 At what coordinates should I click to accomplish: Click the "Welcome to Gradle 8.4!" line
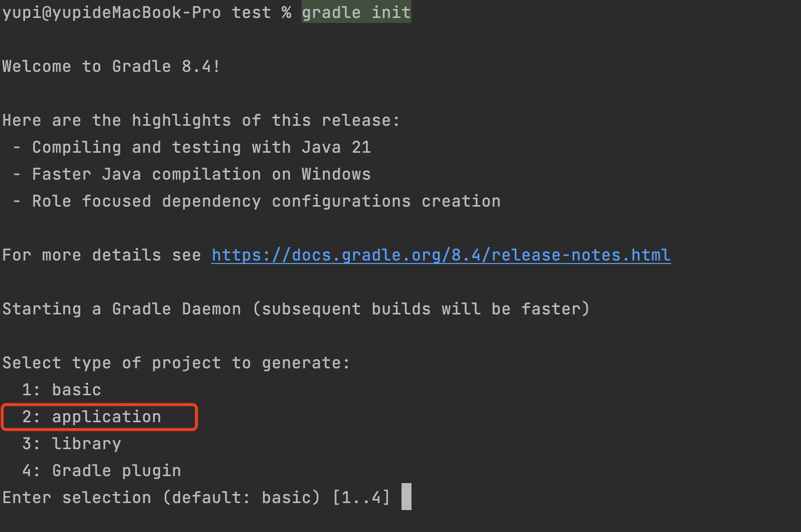click(111, 66)
